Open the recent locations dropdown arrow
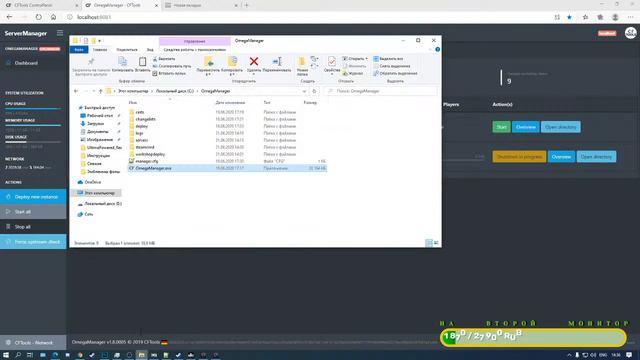 pos(93,91)
